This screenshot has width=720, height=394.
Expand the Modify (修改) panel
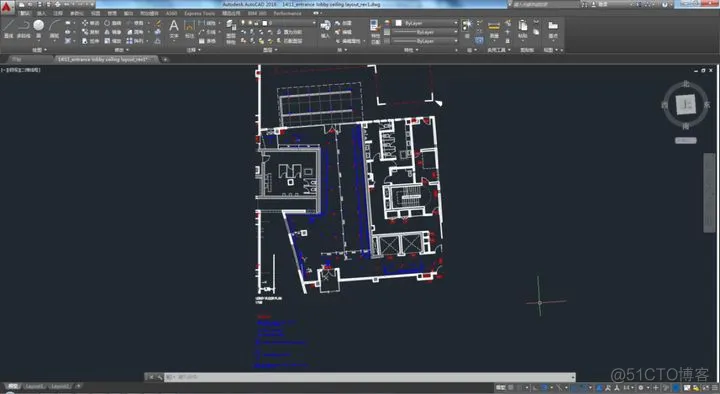[121, 50]
